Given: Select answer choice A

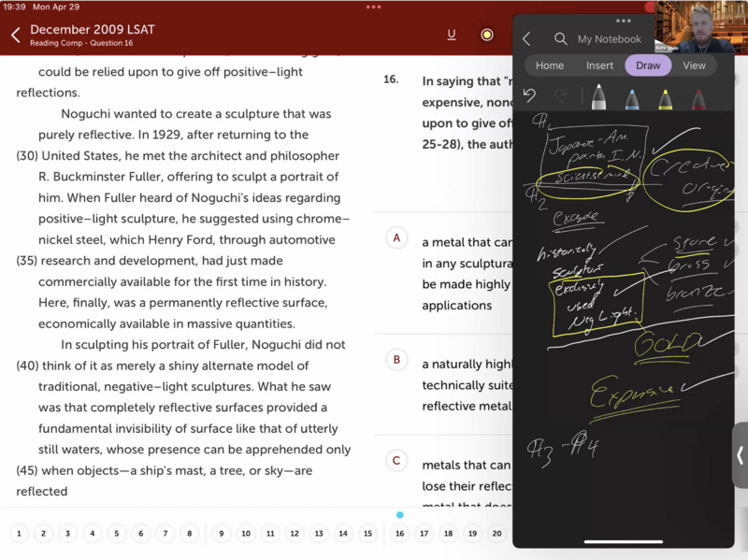Looking at the screenshot, I should coord(396,238).
